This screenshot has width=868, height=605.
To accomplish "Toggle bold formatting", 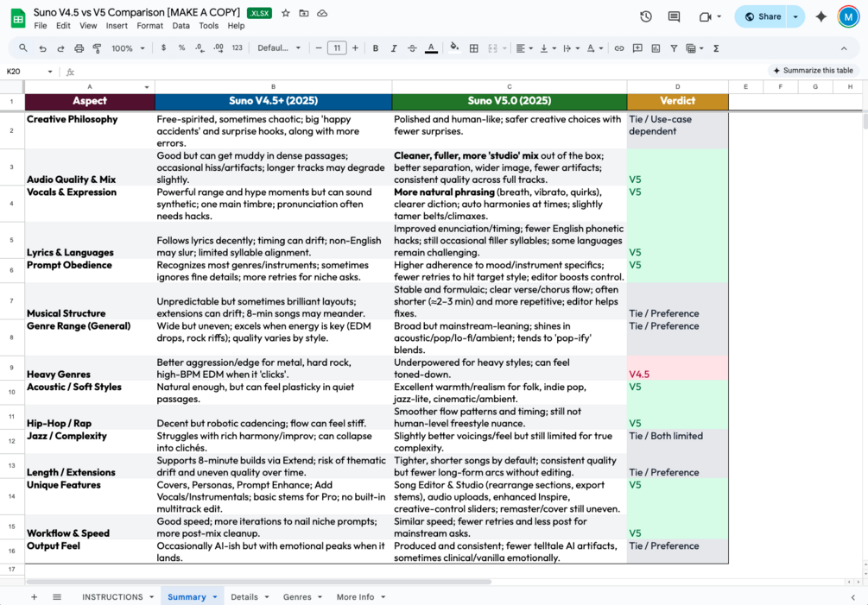I will click(x=376, y=48).
